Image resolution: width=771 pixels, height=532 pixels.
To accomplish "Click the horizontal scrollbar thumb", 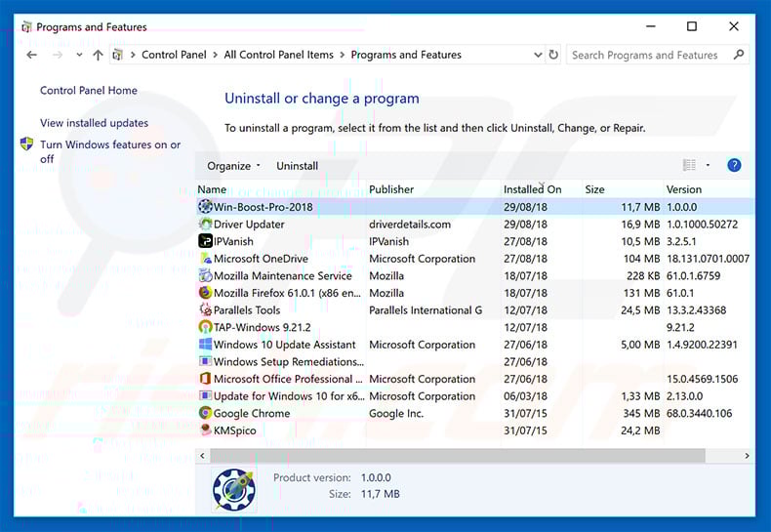I will (458, 456).
